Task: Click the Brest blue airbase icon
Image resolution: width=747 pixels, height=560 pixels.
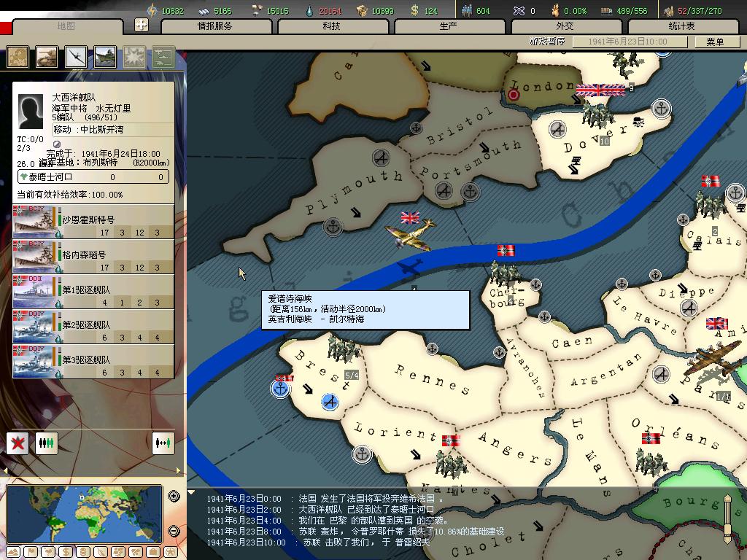Action: (330, 402)
